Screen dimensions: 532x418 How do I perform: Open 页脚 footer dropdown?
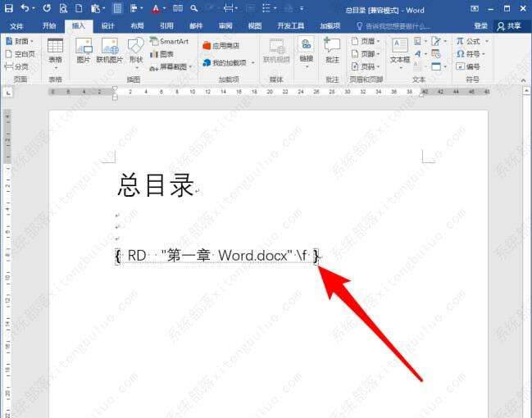pyautogui.click(x=379, y=54)
